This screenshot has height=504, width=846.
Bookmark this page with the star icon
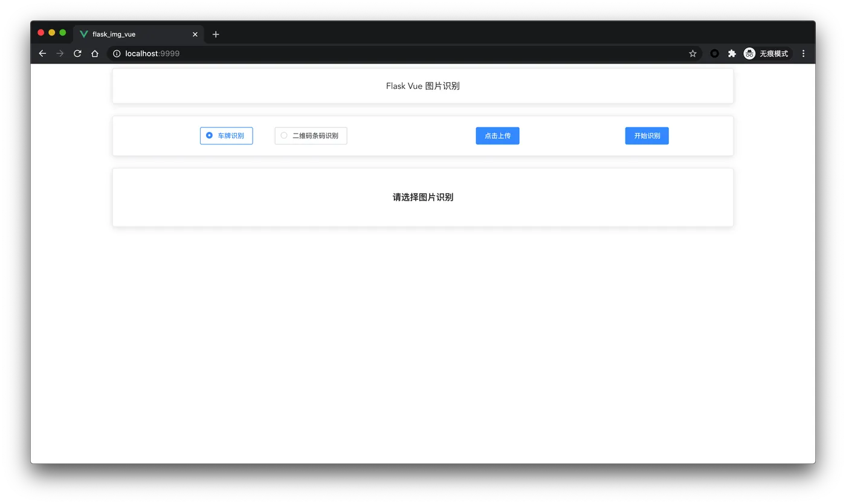pos(693,54)
